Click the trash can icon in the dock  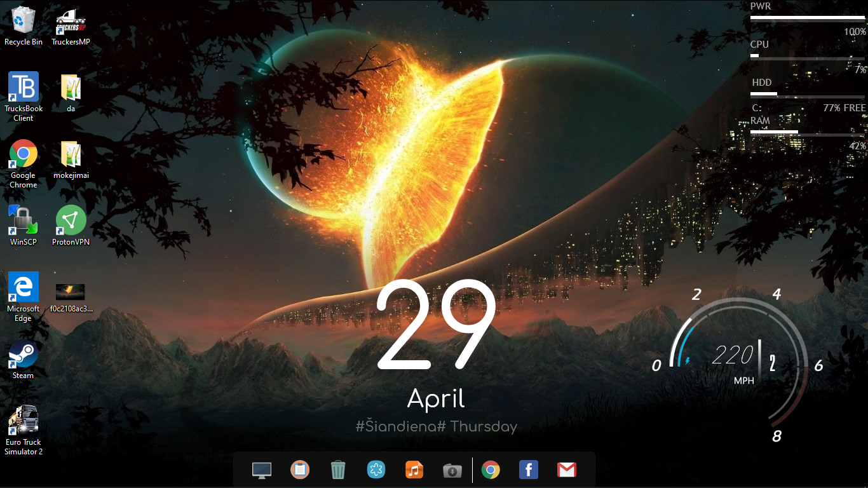pos(338,470)
